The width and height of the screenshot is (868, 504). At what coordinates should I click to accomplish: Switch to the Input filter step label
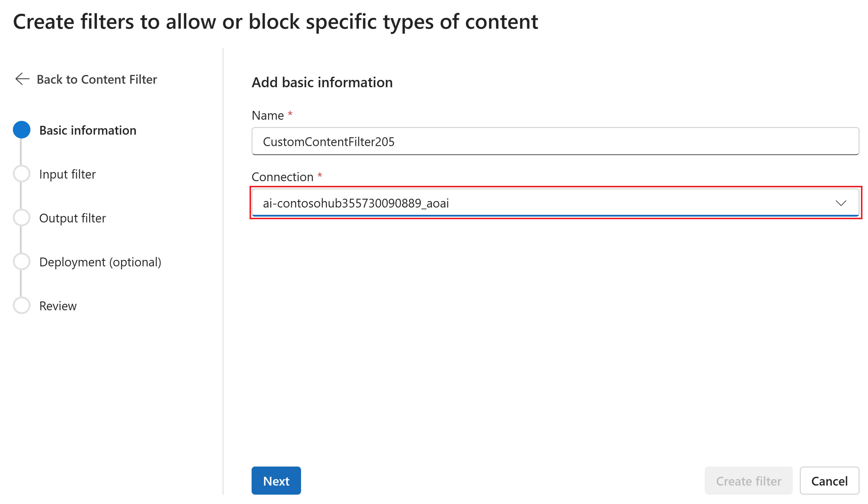(67, 174)
